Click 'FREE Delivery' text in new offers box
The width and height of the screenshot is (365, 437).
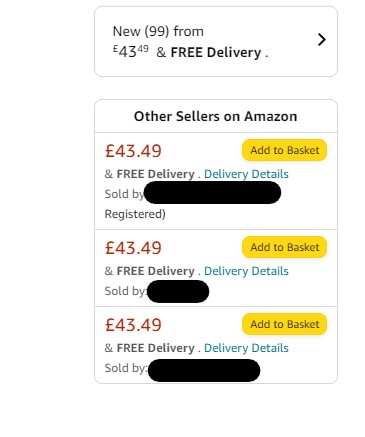point(216,53)
